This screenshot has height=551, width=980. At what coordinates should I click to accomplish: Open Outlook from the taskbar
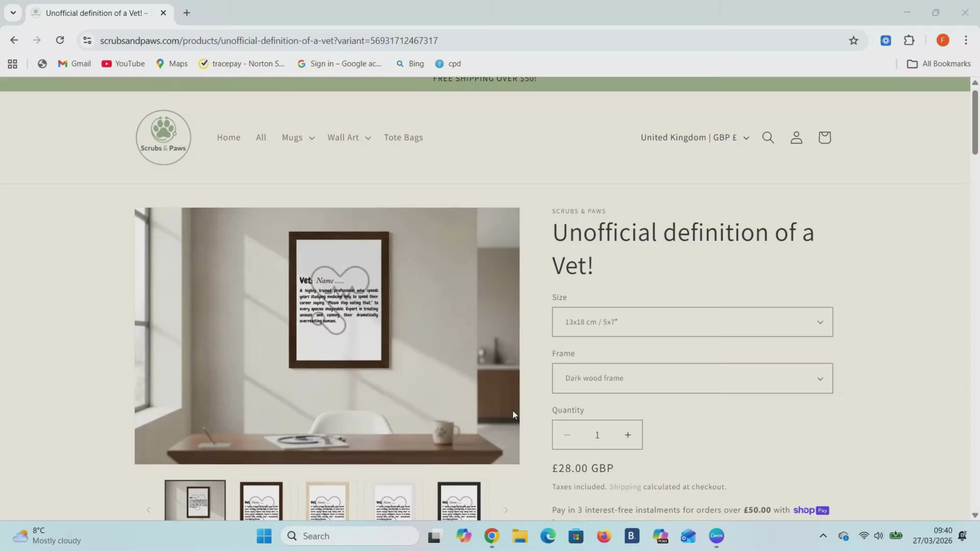[x=688, y=536]
